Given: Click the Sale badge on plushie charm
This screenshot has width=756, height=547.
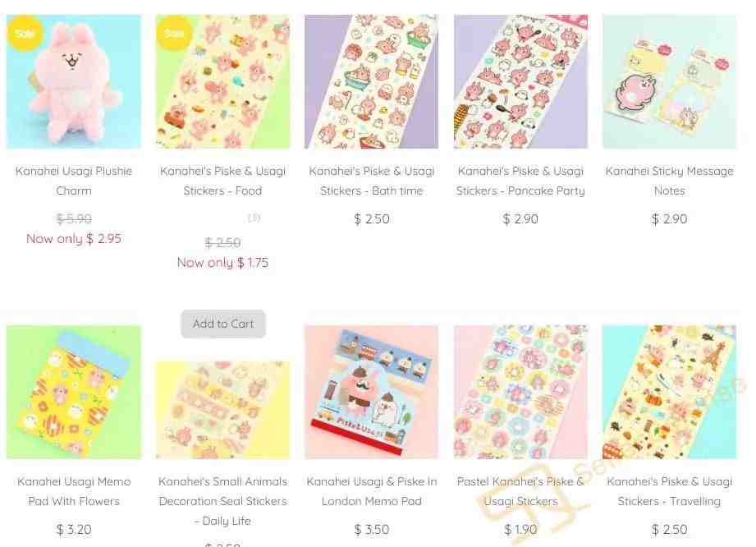Looking at the screenshot, I should pyautogui.click(x=25, y=33).
